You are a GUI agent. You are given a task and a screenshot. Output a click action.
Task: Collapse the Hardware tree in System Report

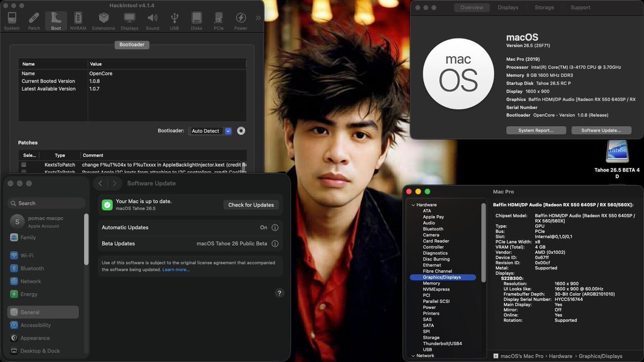(413, 205)
